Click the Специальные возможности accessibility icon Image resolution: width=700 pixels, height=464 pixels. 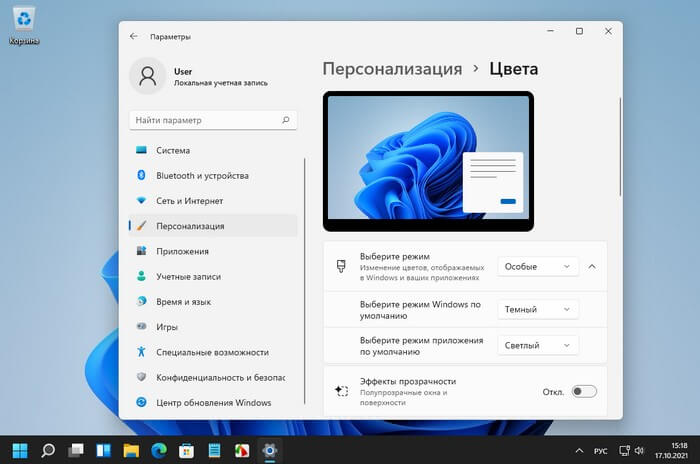tap(141, 351)
